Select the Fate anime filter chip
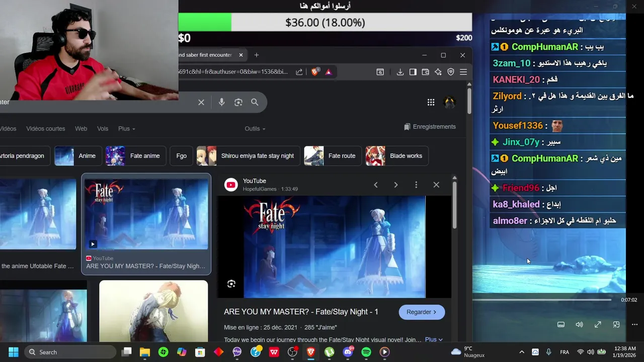 click(136, 156)
